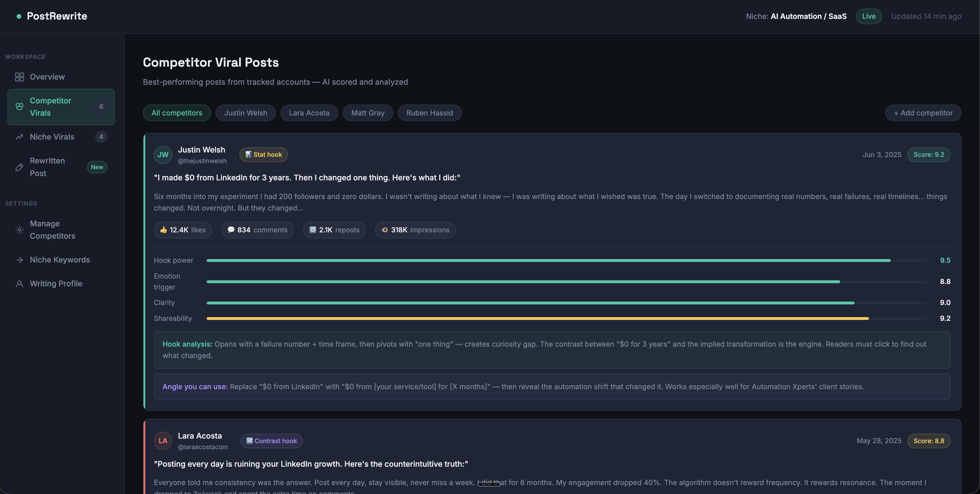
Task: Click the Overview grid icon
Action: point(20,77)
